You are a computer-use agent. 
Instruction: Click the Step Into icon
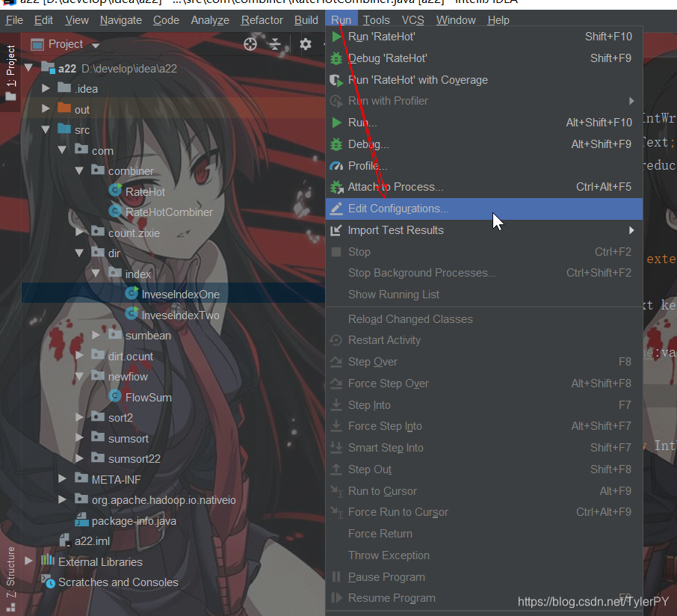336,404
